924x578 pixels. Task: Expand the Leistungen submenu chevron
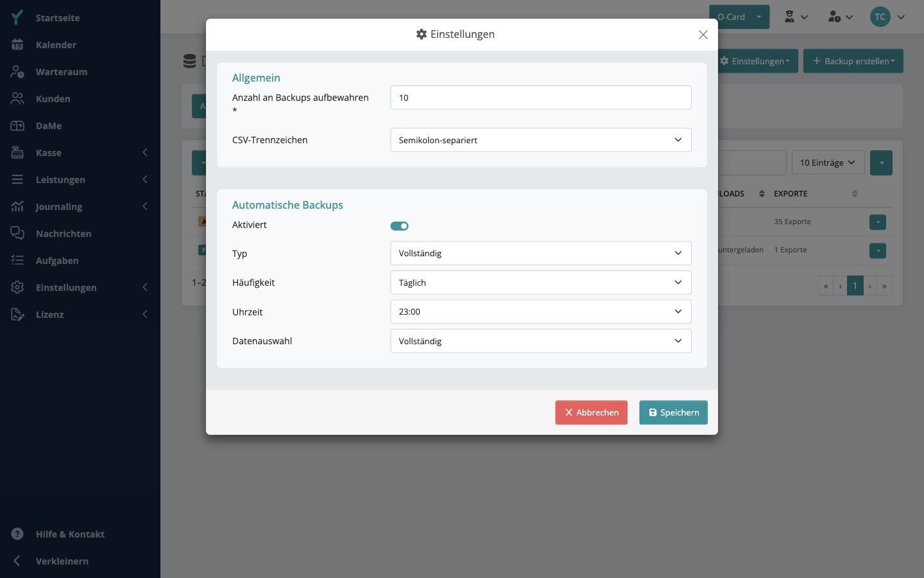click(145, 180)
